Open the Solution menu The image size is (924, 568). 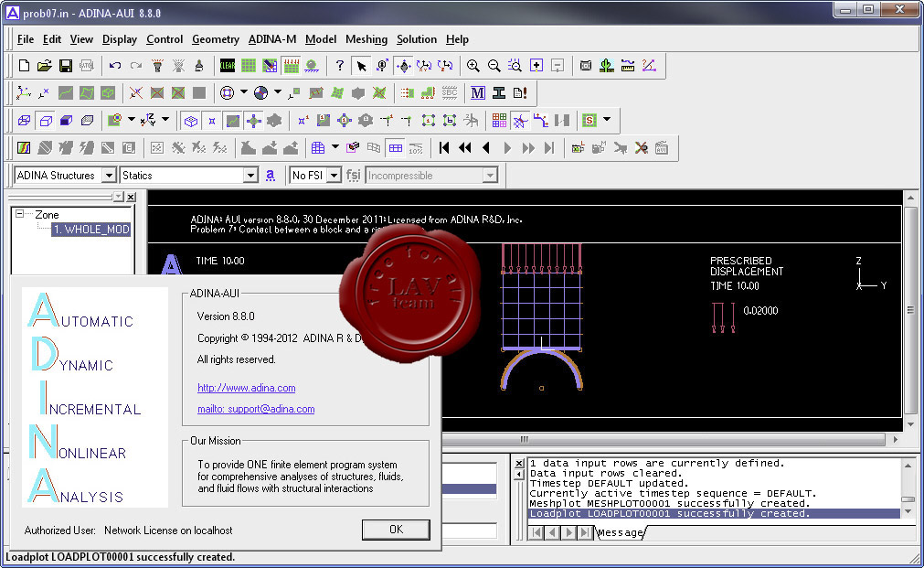[x=417, y=39]
